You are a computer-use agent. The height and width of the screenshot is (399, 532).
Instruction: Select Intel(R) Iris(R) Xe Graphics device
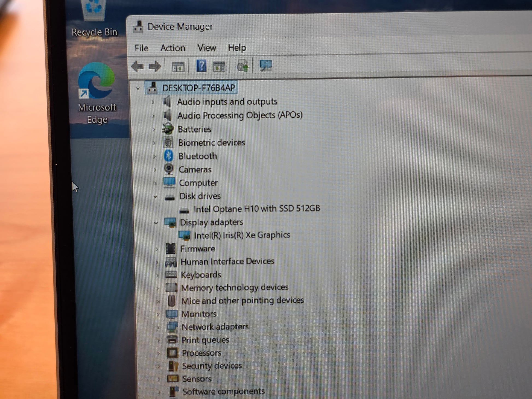point(242,235)
